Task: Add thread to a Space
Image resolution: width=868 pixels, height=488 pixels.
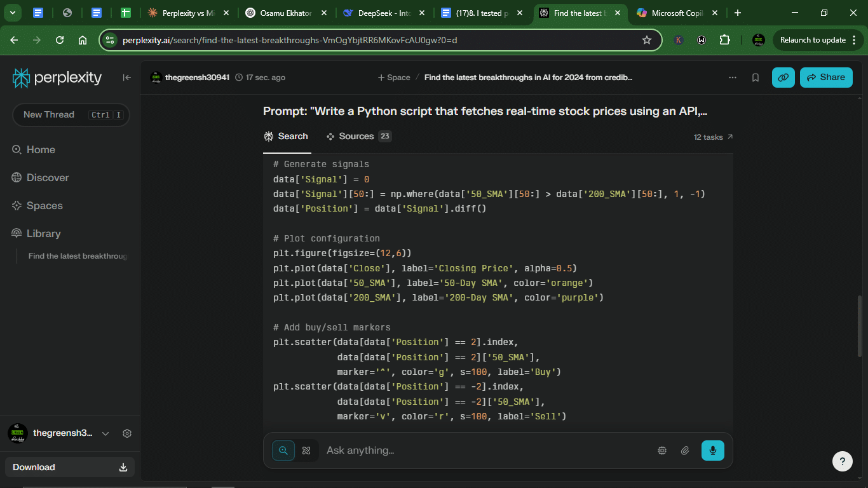Action: pos(394,78)
